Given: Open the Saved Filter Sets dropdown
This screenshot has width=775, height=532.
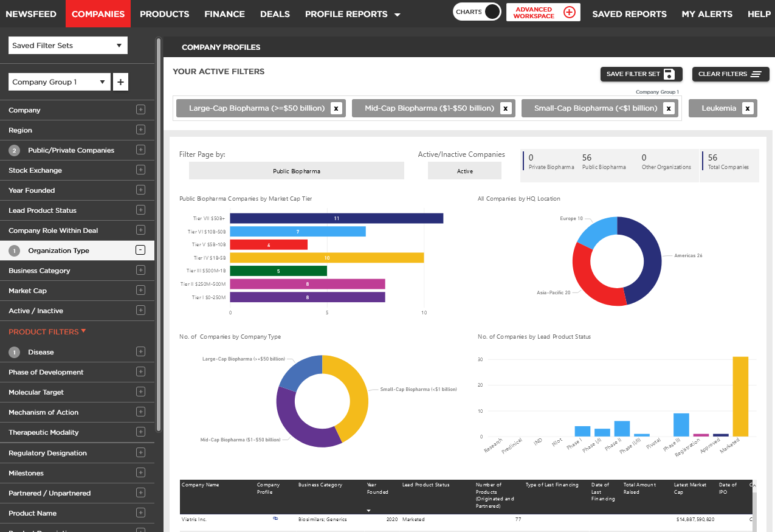Looking at the screenshot, I should [x=67, y=46].
